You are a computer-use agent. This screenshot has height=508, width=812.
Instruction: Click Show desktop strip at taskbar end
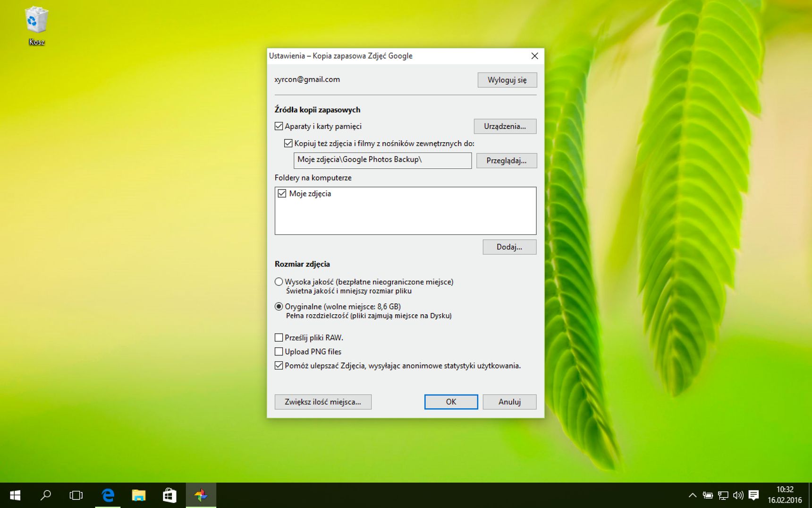click(810, 495)
